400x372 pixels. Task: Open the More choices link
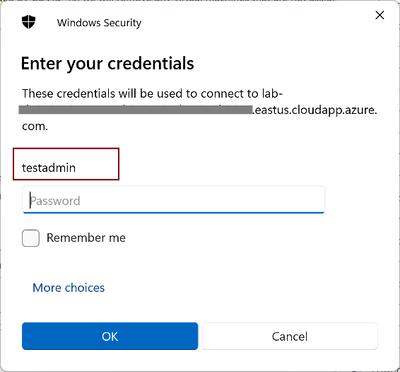68,287
